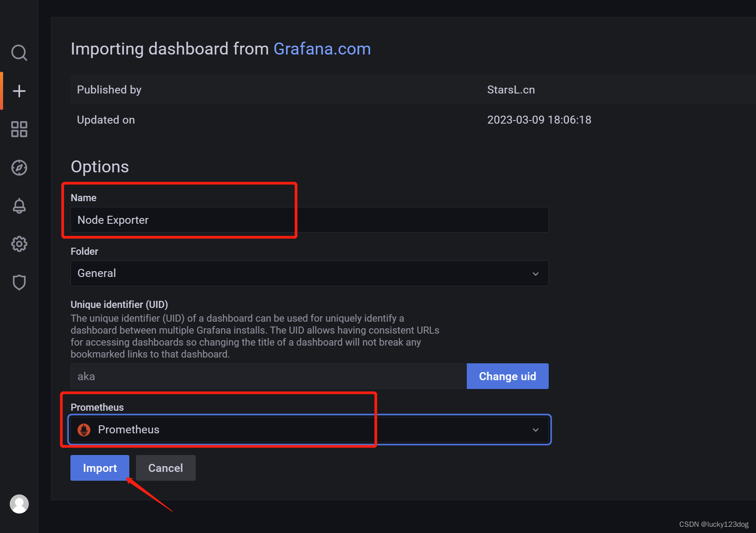756x533 pixels.
Task: Focus the Name field with Node Exporter
Action: 309,220
